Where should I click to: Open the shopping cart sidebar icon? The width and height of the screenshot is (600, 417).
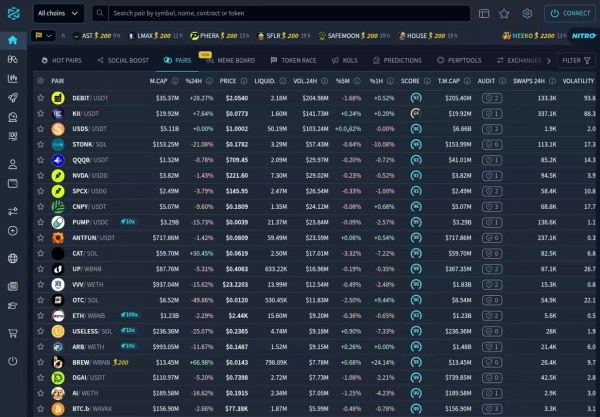click(x=13, y=333)
